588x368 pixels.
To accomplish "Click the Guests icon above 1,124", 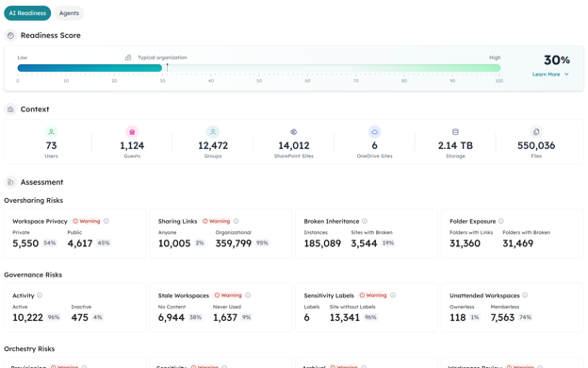I will [x=132, y=132].
